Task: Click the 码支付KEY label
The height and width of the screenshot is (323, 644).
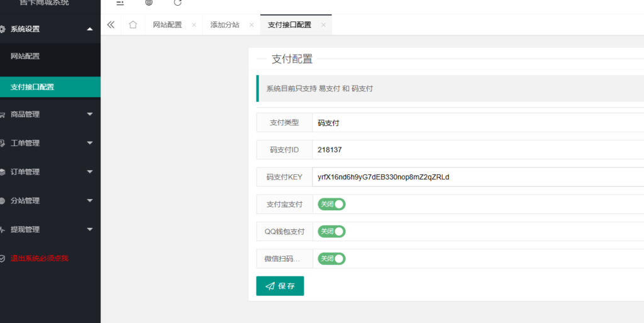Action: pos(284,177)
